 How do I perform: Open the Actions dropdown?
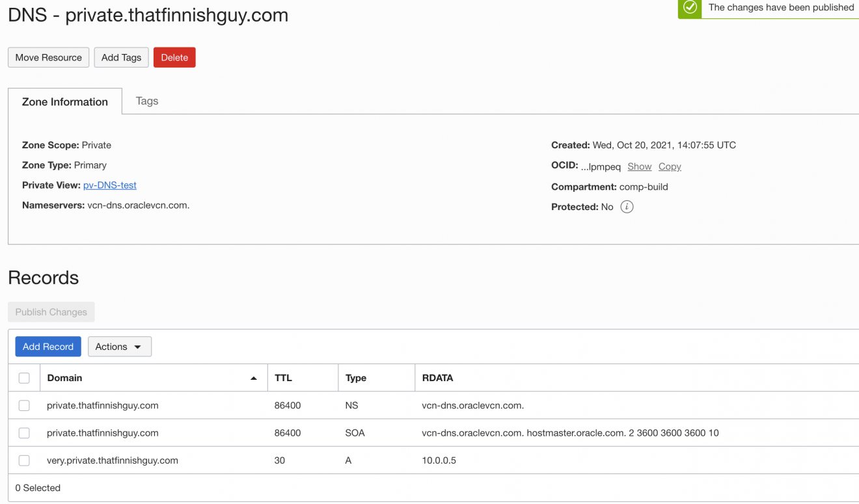(x=120, y=346)
